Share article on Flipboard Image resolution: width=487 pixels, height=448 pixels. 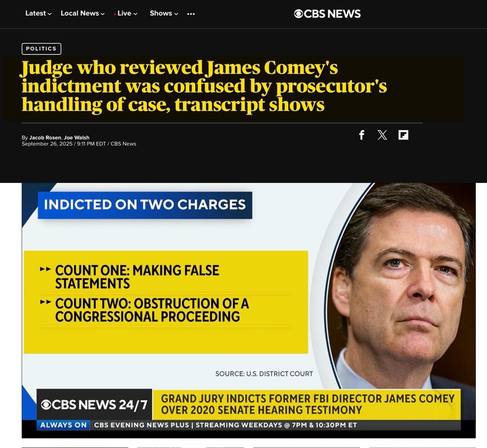[x=403, y=135]
